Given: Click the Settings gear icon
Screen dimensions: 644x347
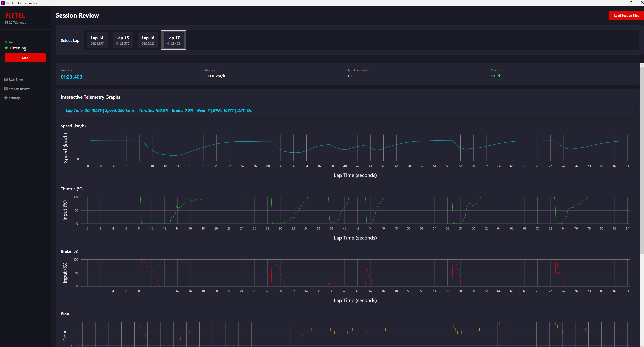Looking at the screenshot, I should tap(6, 98).
